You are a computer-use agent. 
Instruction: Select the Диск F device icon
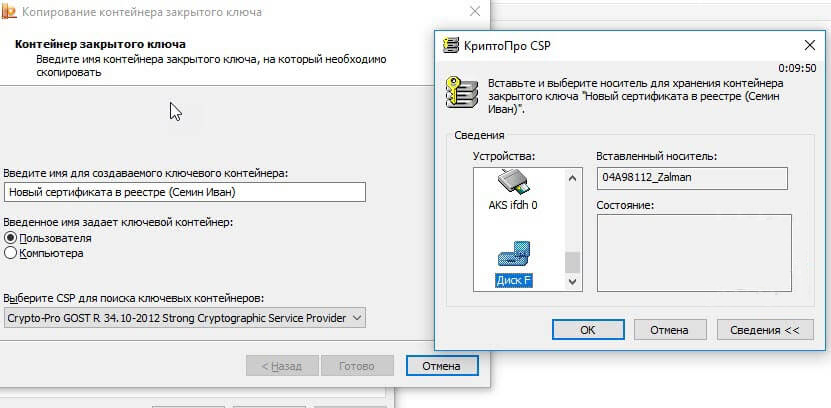tap(514, 255)
